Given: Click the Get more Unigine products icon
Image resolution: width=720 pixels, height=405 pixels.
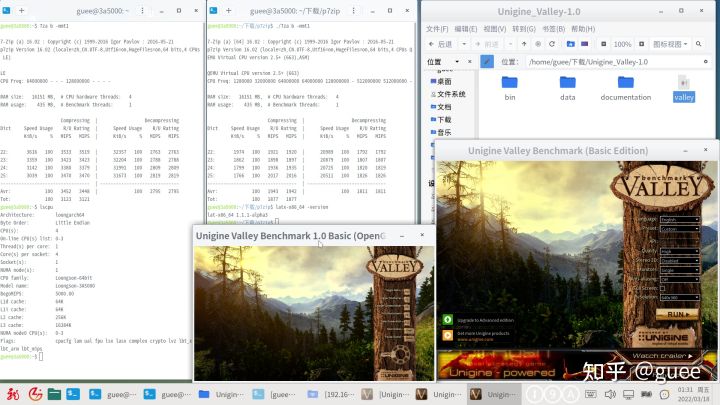Looking at the screenshot, I should (447, 335).
